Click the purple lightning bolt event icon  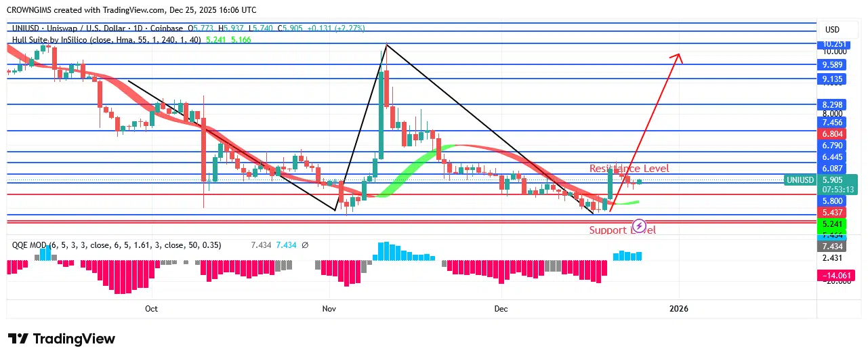tap(639, 225)
